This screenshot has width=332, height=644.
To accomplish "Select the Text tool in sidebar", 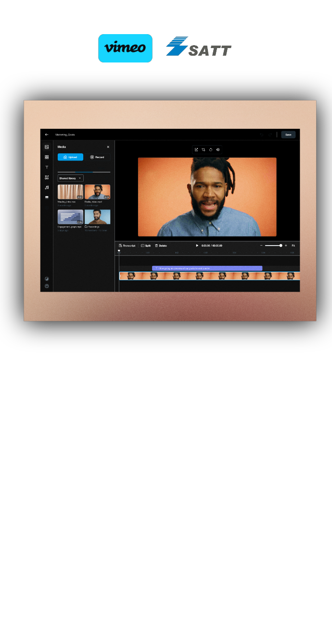I will tap(47, 167).
